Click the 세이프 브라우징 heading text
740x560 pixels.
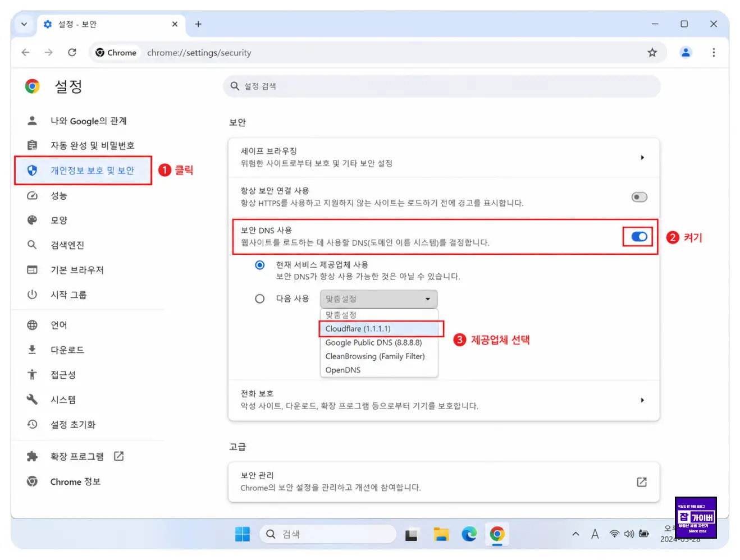click(x=268, y=151)
